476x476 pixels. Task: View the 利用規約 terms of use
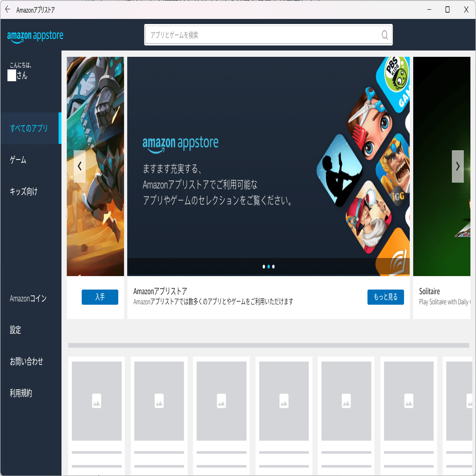pyautogui.click(x=21, y=393)
